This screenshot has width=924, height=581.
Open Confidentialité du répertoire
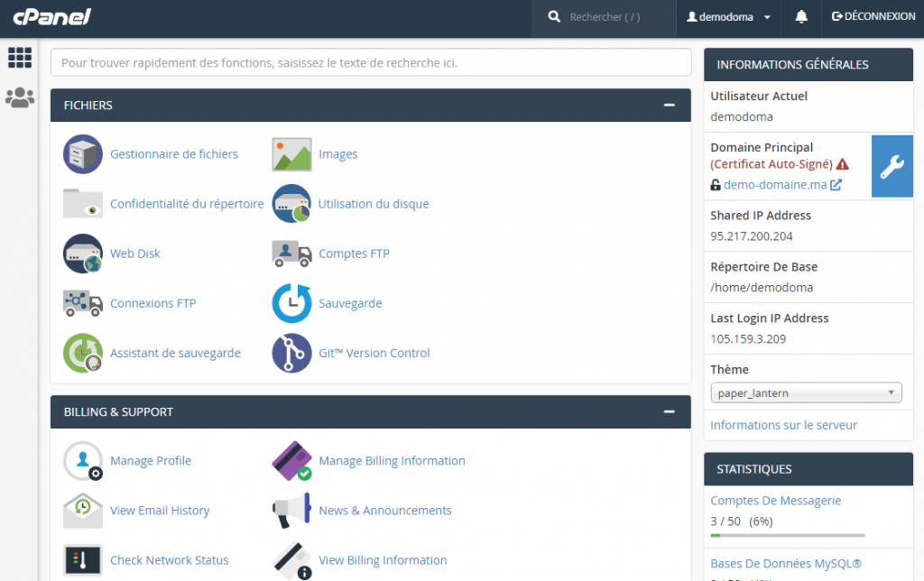[185, 203]
